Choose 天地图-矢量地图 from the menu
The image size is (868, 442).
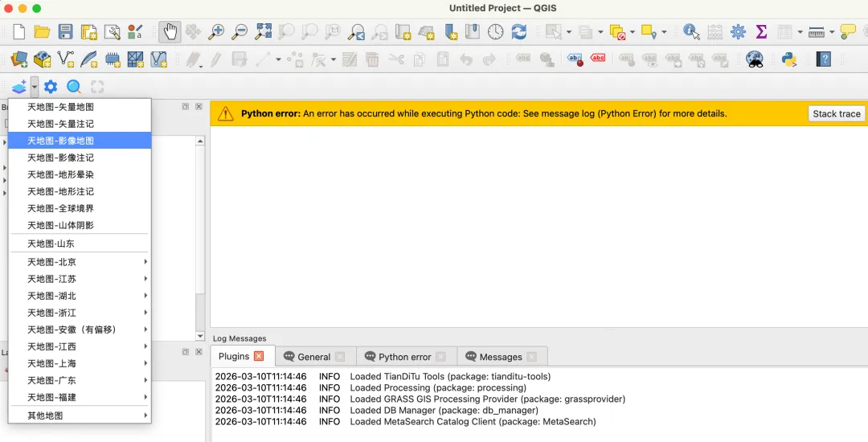[80, 107]
